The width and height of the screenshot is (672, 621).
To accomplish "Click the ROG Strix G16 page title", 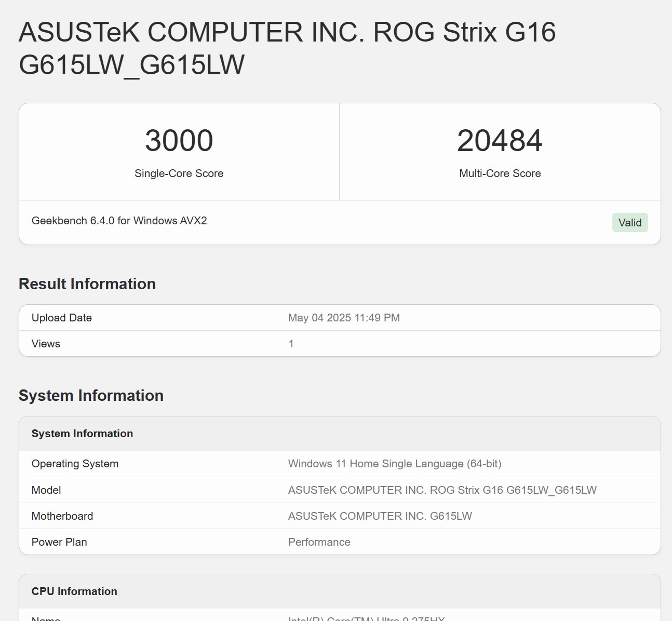I will point(287,48).
